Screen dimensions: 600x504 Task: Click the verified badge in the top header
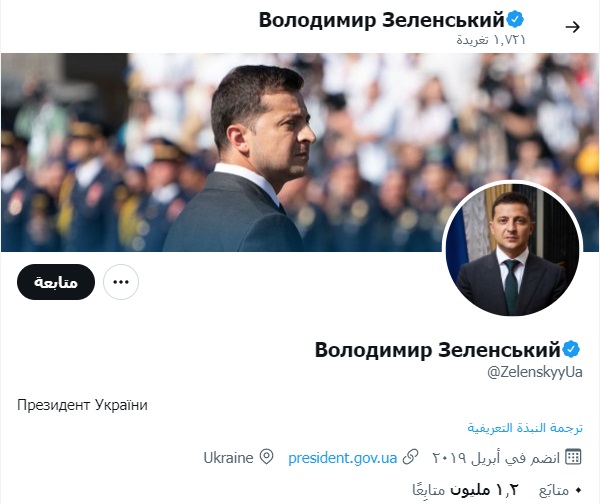coord(517,19)
